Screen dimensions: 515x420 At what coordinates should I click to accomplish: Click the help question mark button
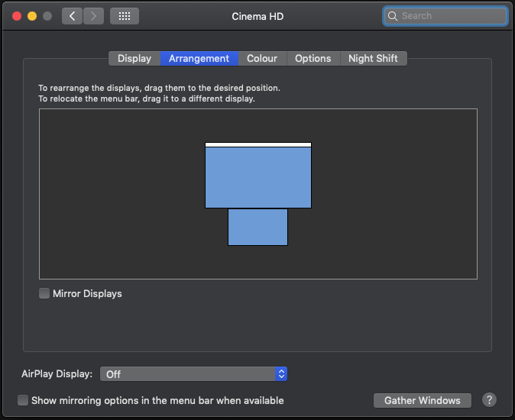pyautogui.click(x=489, y=400)
